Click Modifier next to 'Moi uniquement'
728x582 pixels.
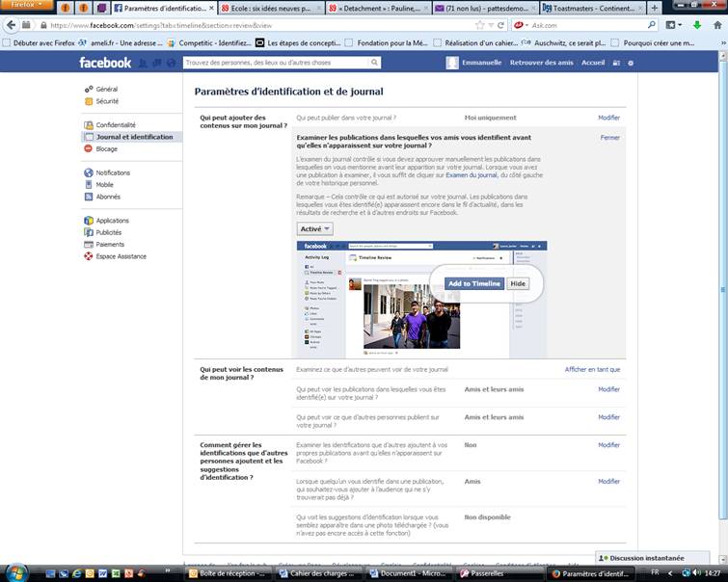608,118
